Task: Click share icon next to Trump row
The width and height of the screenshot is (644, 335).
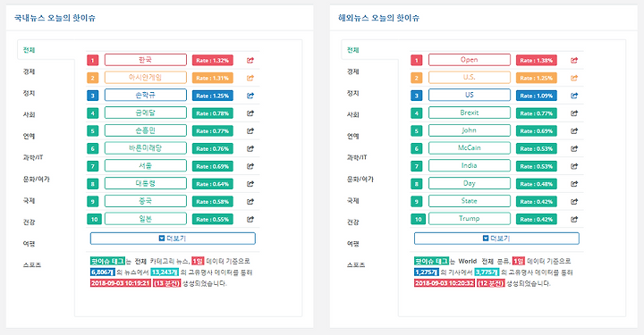Action: coord(574,219)
